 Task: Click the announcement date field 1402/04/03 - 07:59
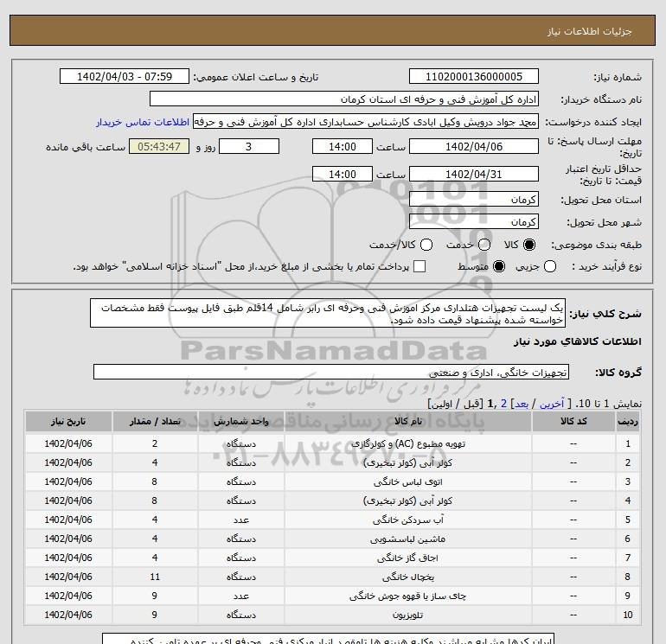125,77
